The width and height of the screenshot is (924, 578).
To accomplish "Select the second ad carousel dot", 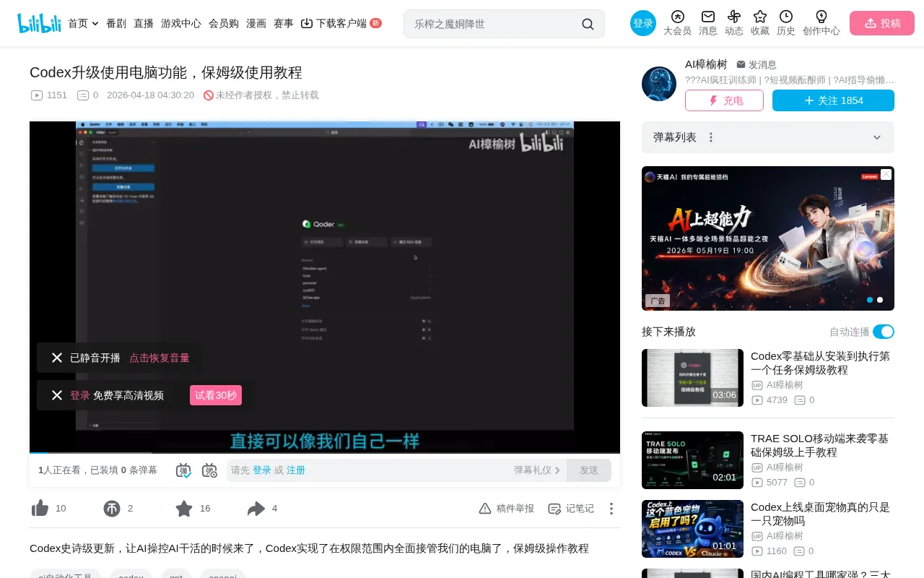I will click(x=880, y=300).
